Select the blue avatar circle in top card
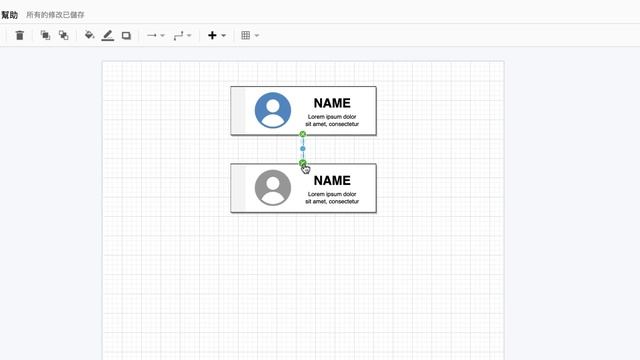Viewport: 640px width, 360px height. (273, 110)
